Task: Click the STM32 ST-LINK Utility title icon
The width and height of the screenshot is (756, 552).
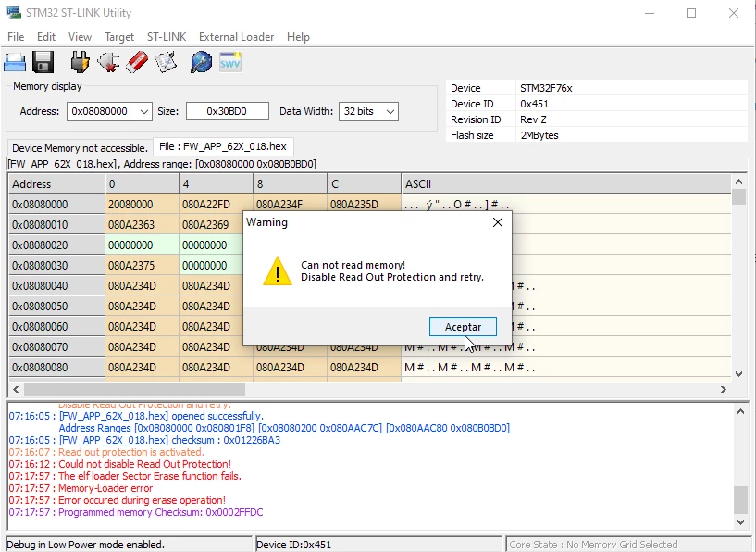Action: pos(14,12)
